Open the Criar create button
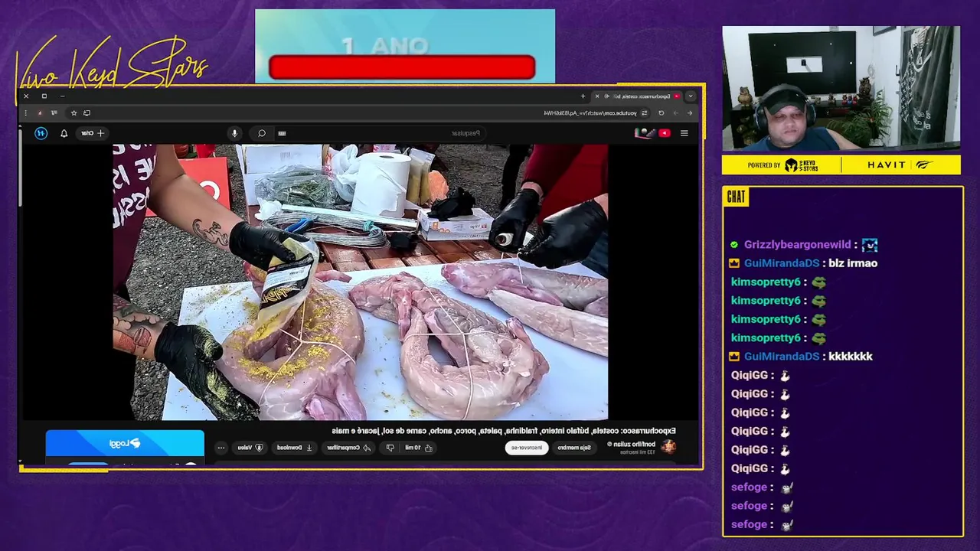 (92, 133)
